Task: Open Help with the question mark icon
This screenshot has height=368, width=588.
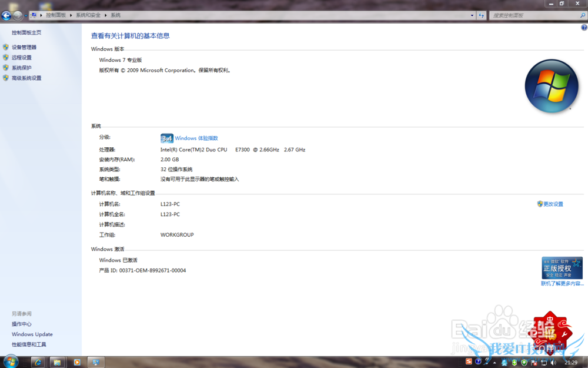Action: [x=584, y=28]
